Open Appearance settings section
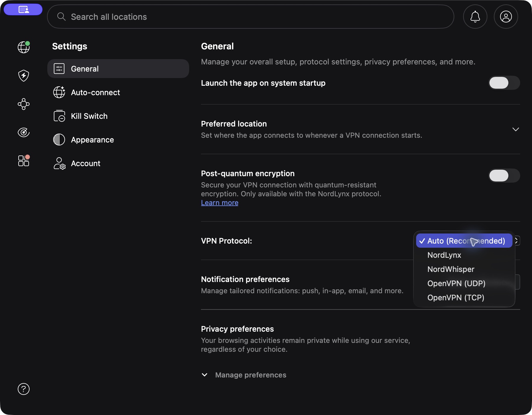The image size is (532, 415). coord(118,140)
